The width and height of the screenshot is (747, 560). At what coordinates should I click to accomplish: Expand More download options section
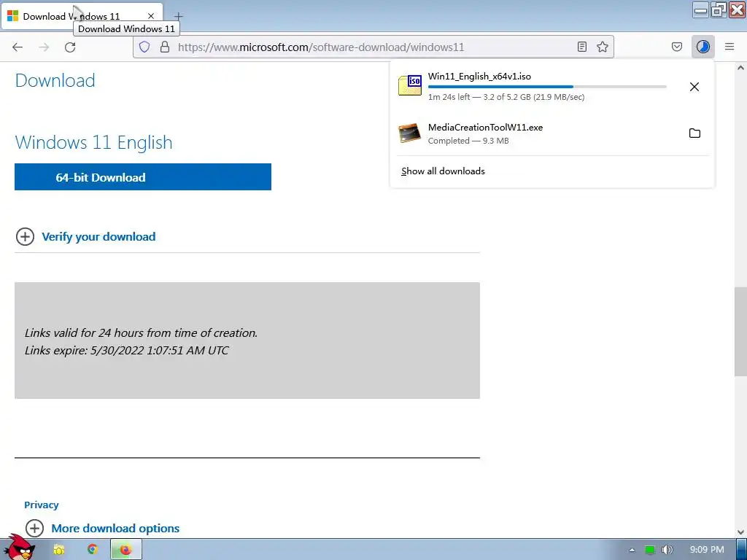tap(102, 528)
